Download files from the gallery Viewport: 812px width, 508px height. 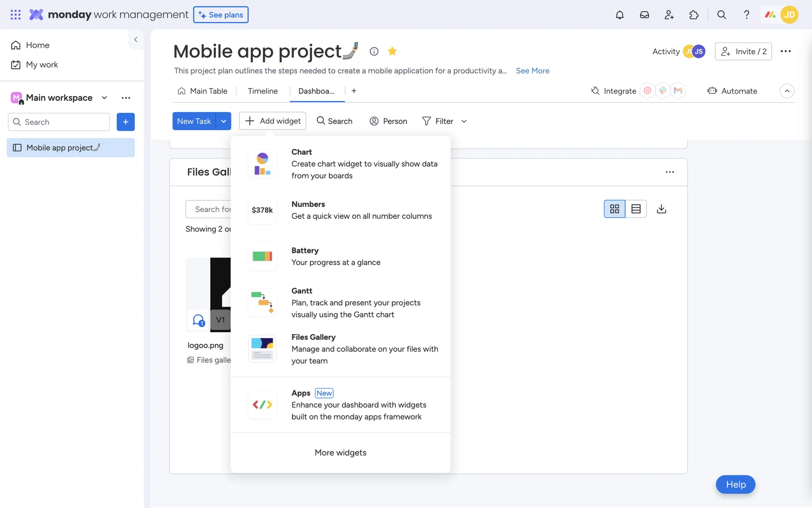[661, 209]
